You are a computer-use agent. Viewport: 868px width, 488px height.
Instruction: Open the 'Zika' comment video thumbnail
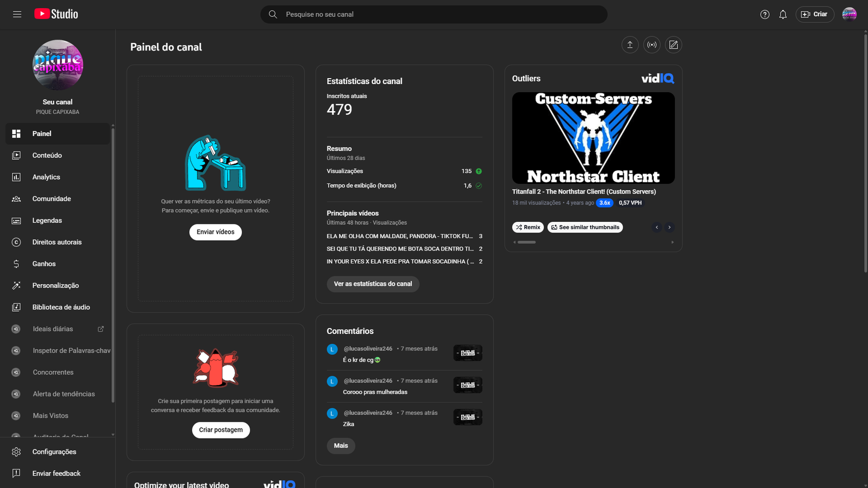point(468,417)
